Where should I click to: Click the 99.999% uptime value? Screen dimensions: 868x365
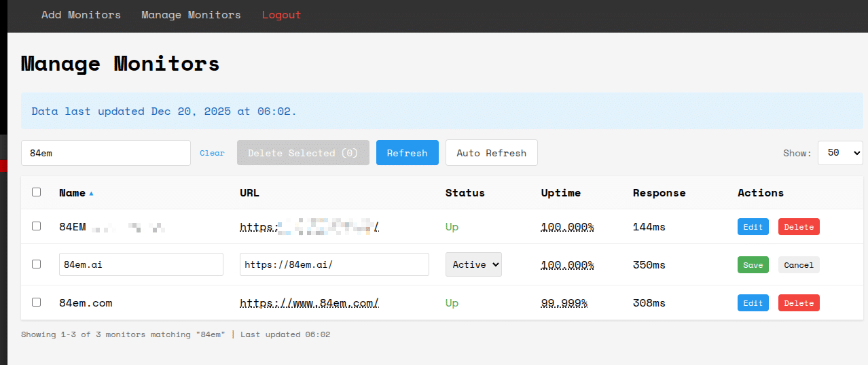pos(564,303)
